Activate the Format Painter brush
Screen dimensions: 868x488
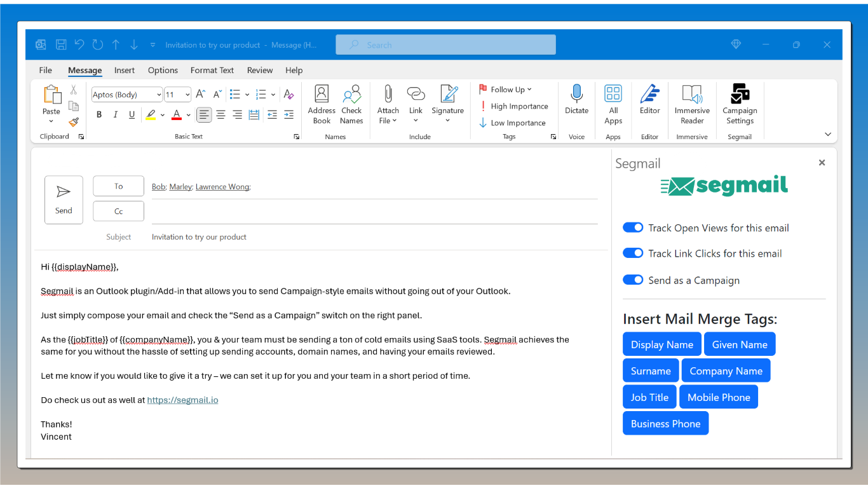click(x=74, y=122)
